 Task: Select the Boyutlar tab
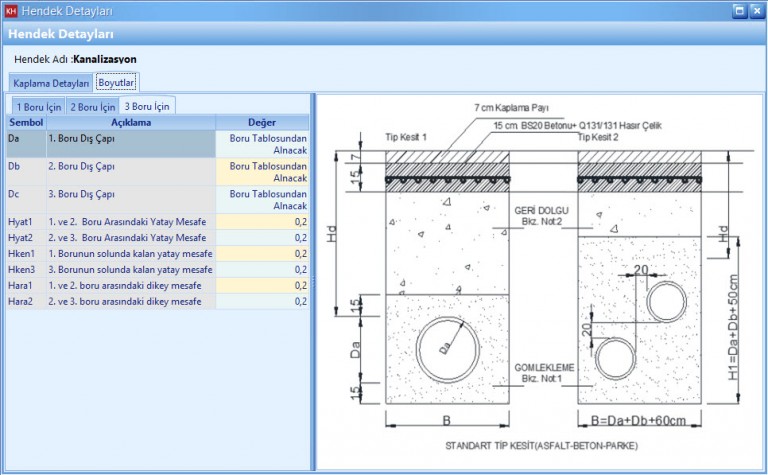point(116,83)
